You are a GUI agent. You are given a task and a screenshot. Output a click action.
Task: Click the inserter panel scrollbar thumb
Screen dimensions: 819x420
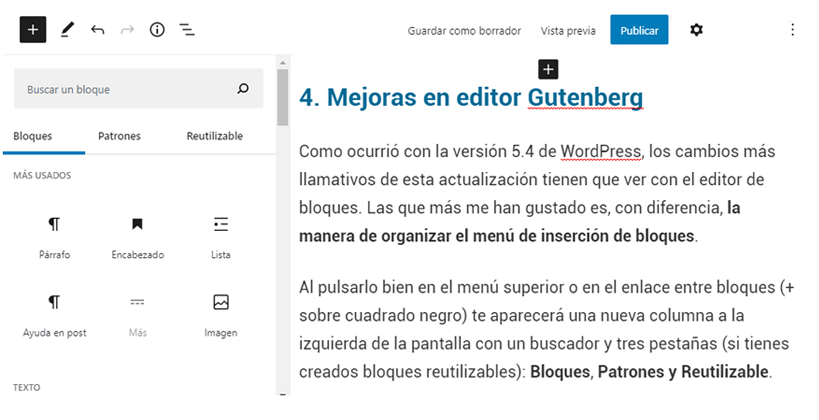(283, 97)
